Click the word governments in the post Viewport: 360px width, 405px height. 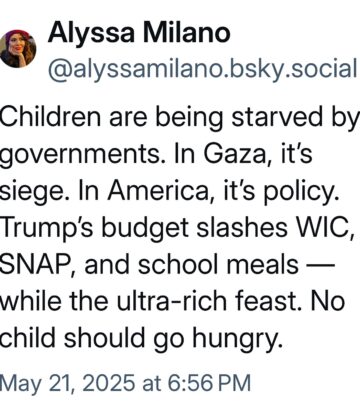pyautogui.click(x=83, y=155)
